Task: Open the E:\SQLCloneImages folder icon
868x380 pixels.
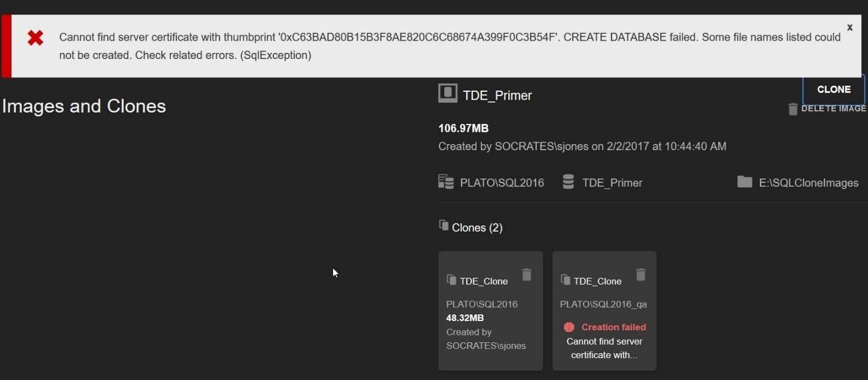Action: pos(745,182)
